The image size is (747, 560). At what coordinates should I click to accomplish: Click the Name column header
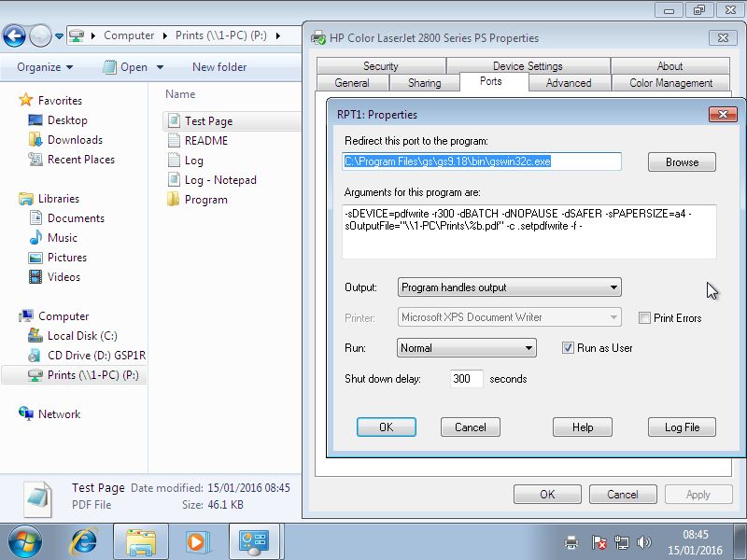point(180,94)
